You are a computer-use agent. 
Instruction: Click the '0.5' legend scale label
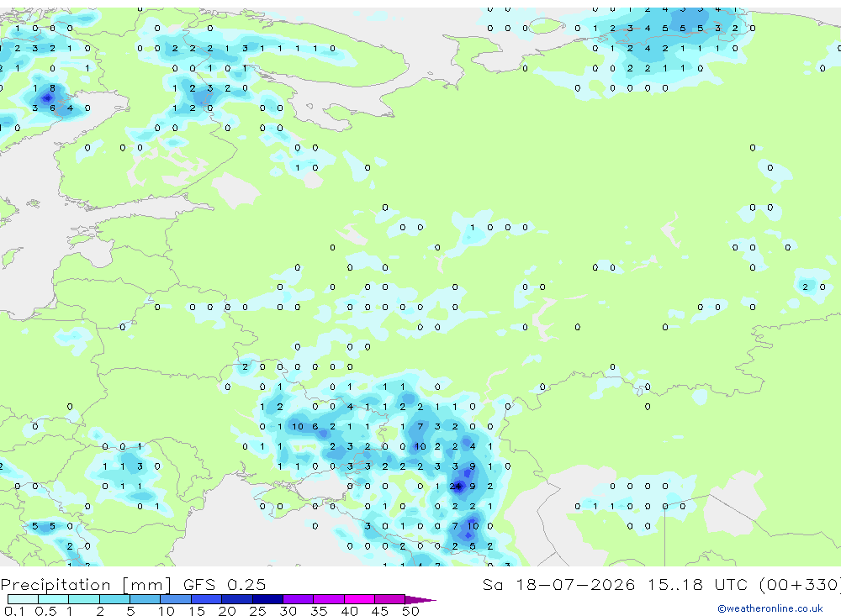[x=45, y=611]
